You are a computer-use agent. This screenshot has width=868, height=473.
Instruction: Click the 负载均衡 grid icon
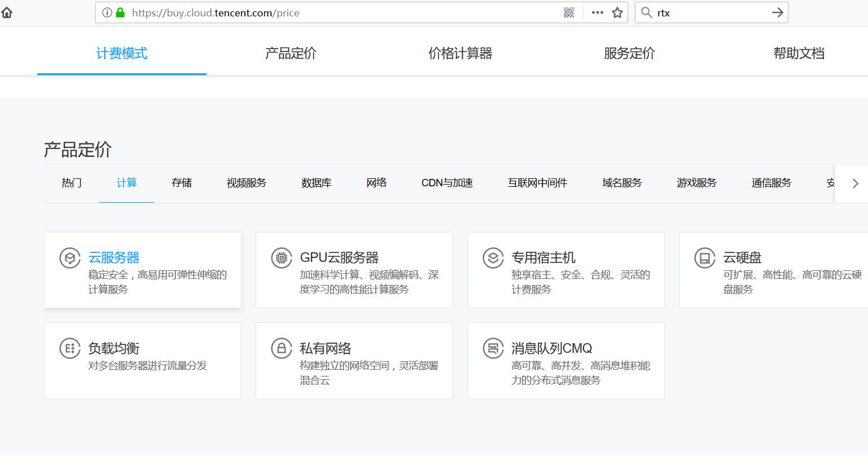tap(69, 348)
